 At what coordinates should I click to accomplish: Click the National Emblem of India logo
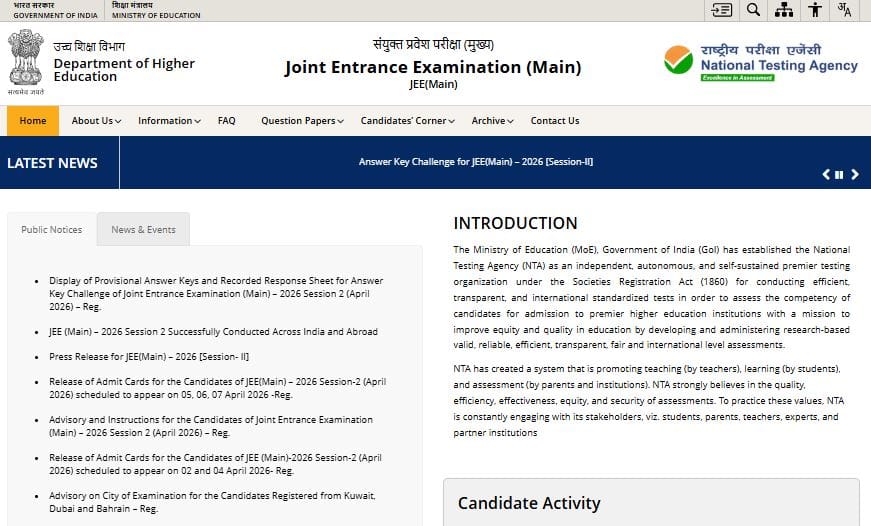26,61
